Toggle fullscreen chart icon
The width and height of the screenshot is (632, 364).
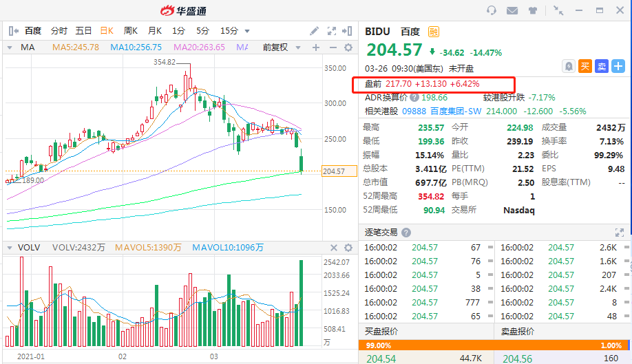(331, 30)
